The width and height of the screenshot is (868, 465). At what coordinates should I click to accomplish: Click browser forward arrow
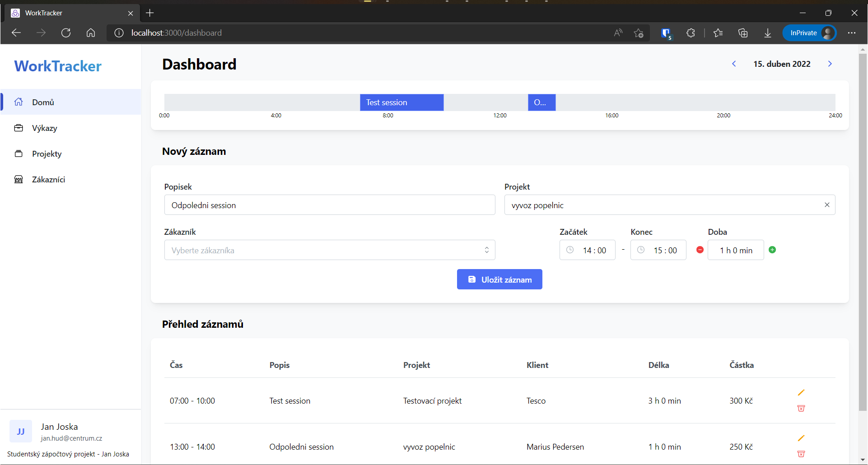coord(41,33)
